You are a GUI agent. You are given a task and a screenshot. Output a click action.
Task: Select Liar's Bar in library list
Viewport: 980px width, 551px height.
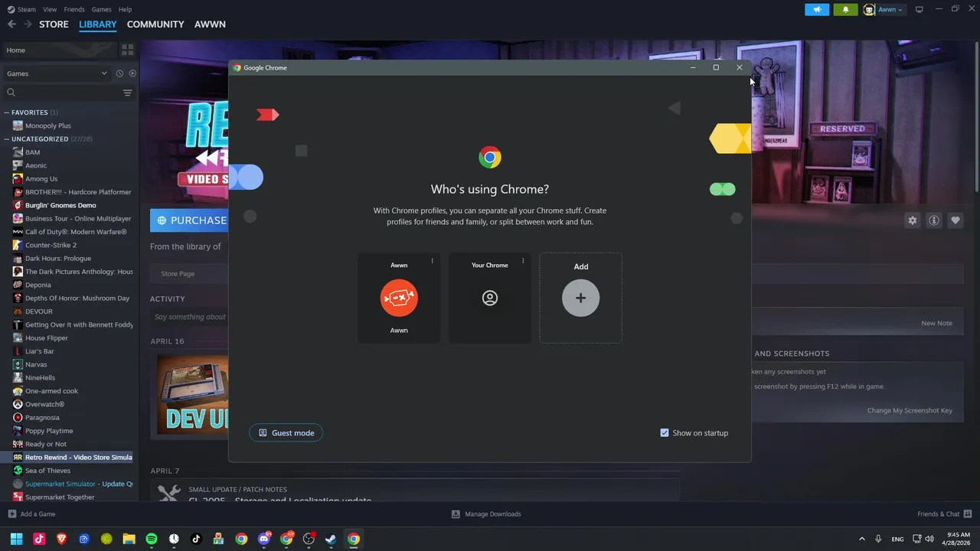[x=39, y=351]
